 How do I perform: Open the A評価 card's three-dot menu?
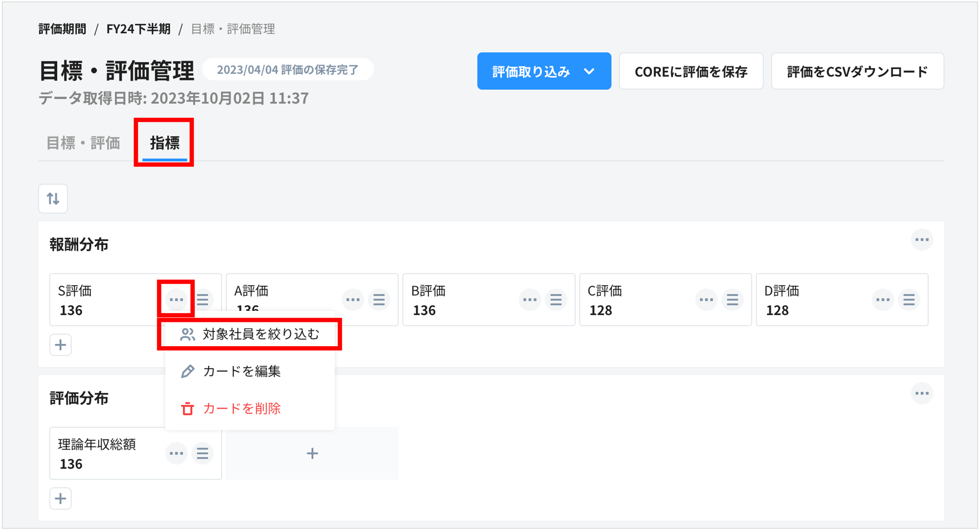click(353, 299)
